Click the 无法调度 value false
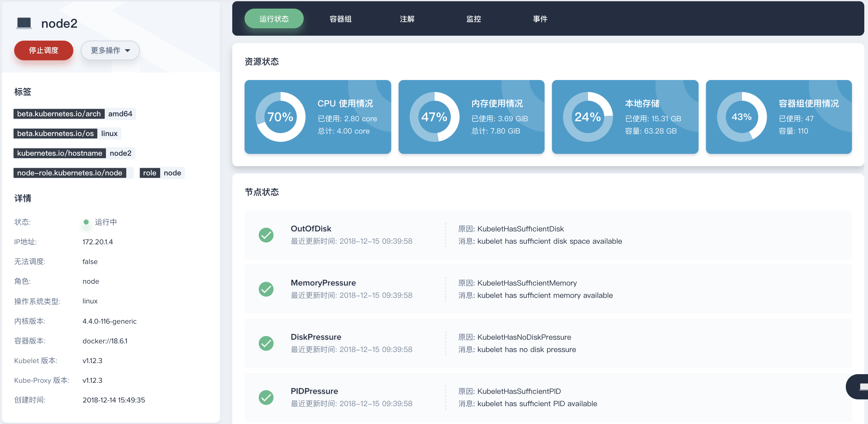868x424 pixels. pos(90,262)
